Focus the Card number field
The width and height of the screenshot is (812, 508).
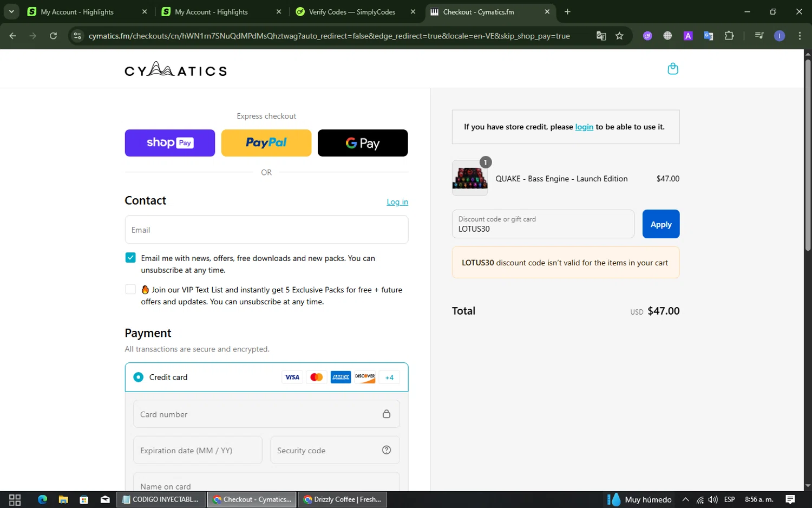point(266,414)
